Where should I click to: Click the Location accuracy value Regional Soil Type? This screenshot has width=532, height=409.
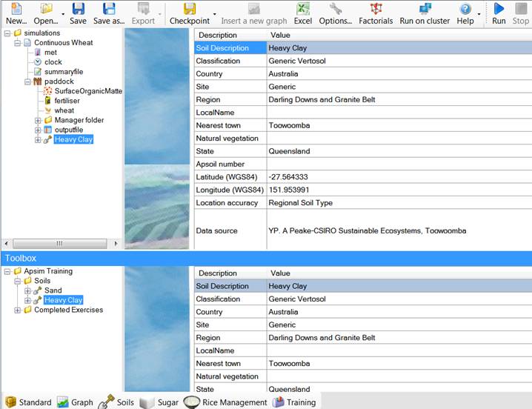pos(399,202)
